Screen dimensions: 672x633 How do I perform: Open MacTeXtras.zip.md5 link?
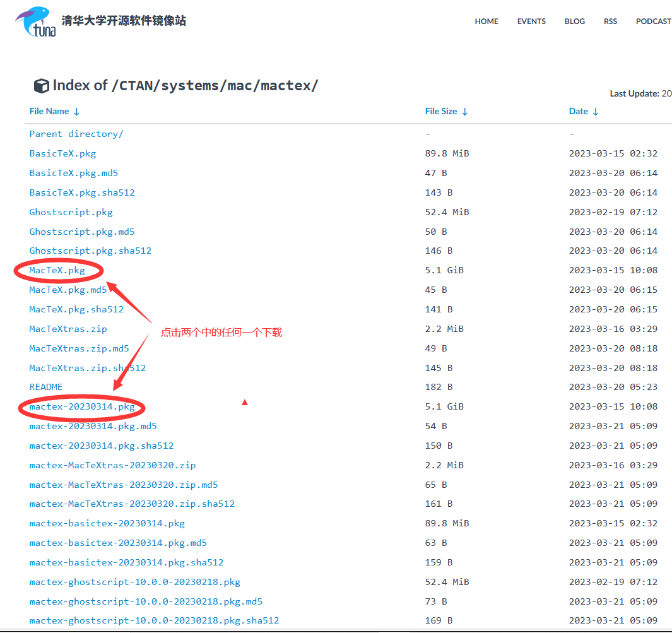[80, 348]
